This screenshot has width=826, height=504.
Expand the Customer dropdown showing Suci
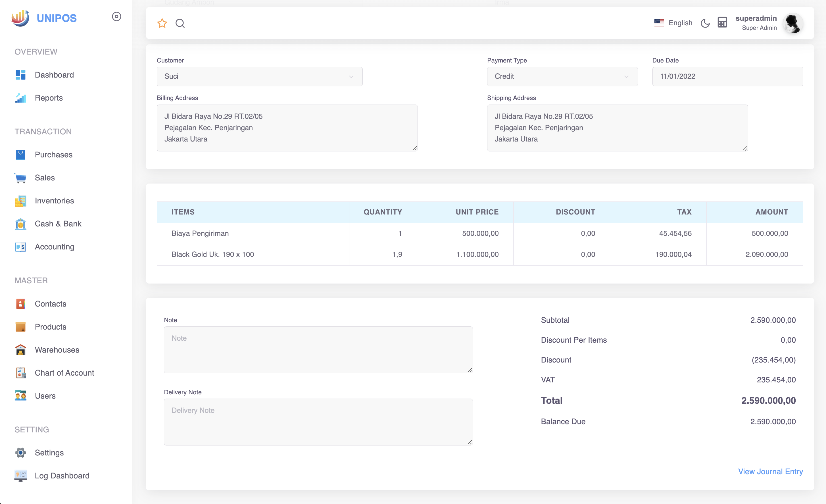[x=259, y=76]
